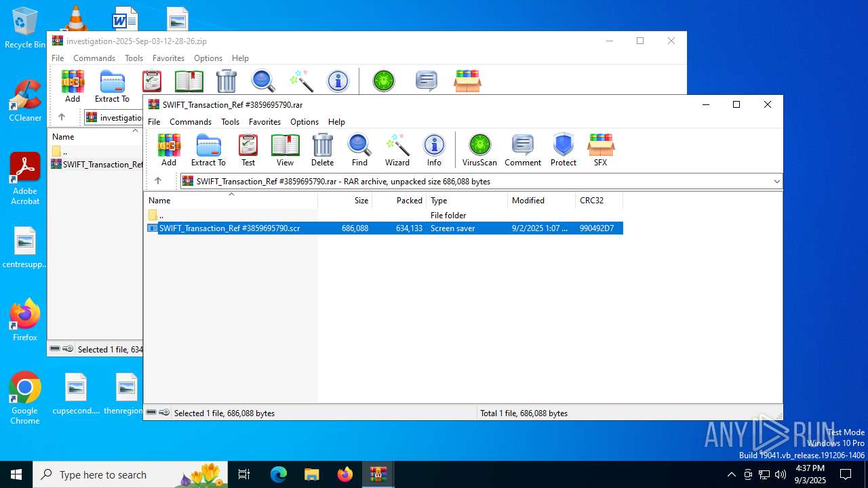Open Commands menu in front WinRAR window

[191, 122]
